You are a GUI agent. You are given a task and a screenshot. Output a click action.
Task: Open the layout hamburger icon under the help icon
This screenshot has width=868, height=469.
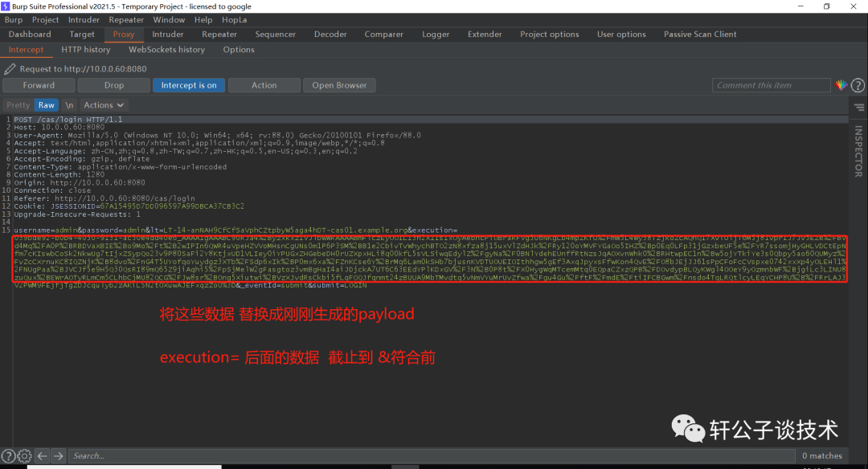pos(858,106)
